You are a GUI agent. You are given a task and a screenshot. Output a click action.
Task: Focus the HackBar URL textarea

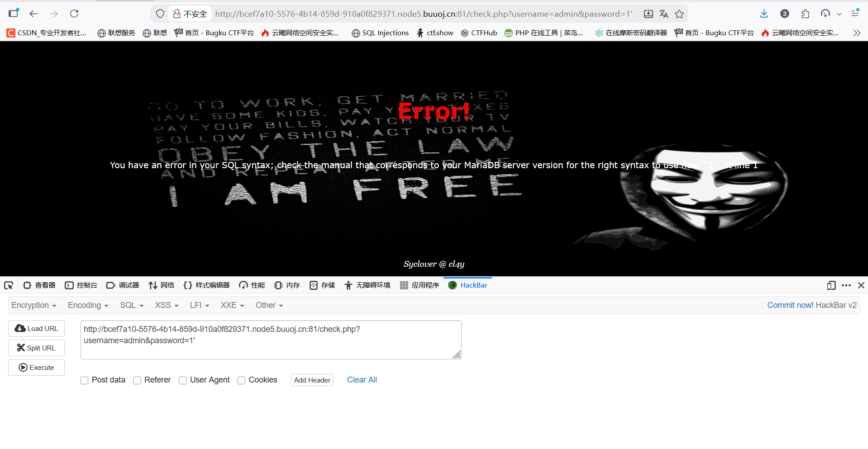pos(271,340)
